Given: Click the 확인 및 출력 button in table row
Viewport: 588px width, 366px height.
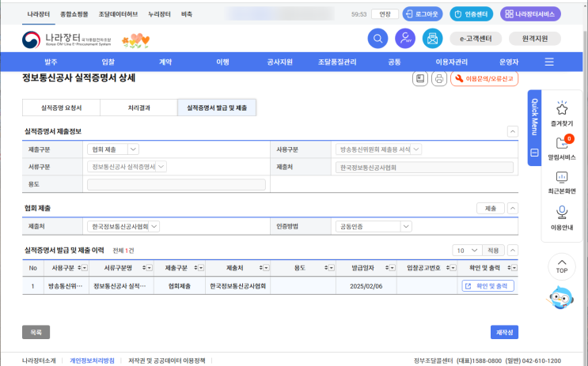Looking at the screenshot, I should (x=487, y=285).
